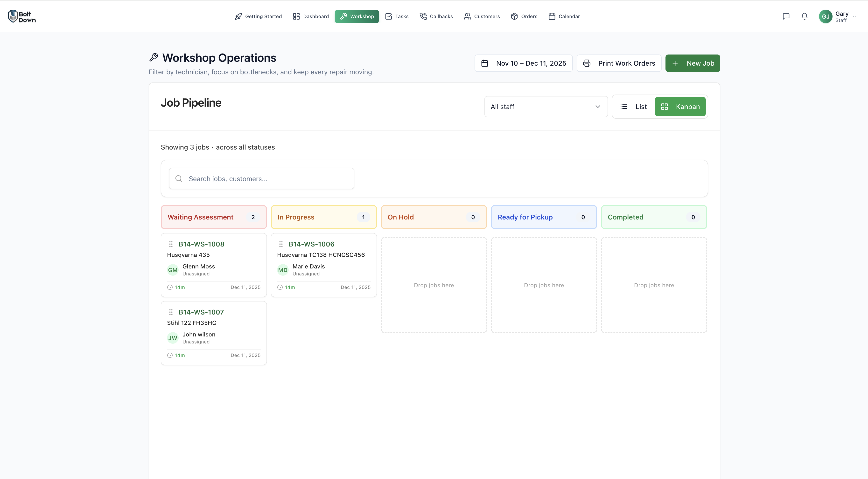Click Print Work Orders
Viewport: 868px width, 479px height.
pos(619,63)
